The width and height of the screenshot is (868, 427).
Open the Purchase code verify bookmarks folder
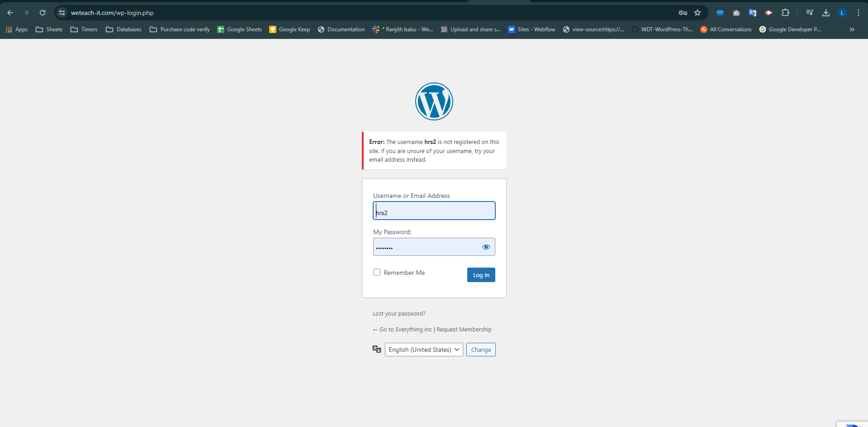click(x=180, y=29)
